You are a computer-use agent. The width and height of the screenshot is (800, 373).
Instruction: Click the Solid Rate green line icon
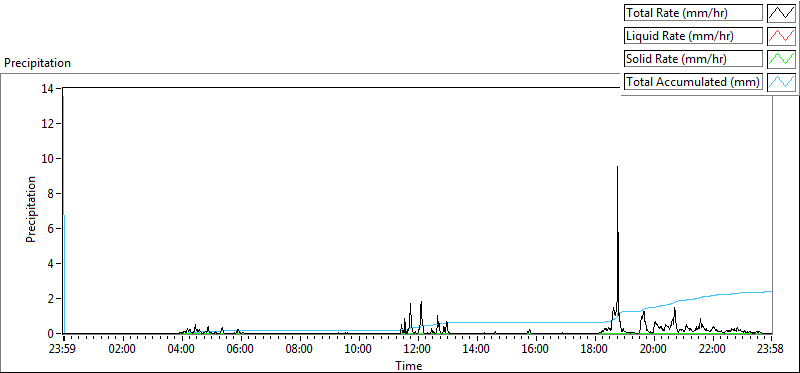pyautogui.click(x=781, y=59)
